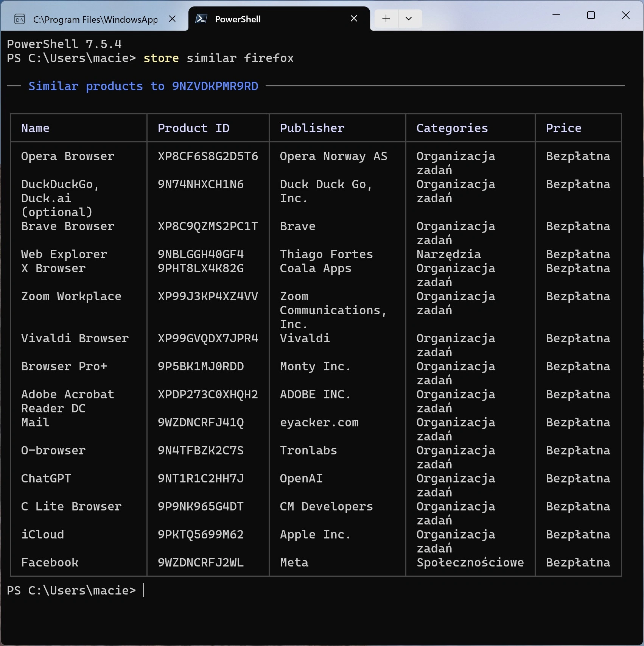Screen dimensions: 644x646
Task: Click Bezpłatna price next to iCloud
Action: (578, 534)
